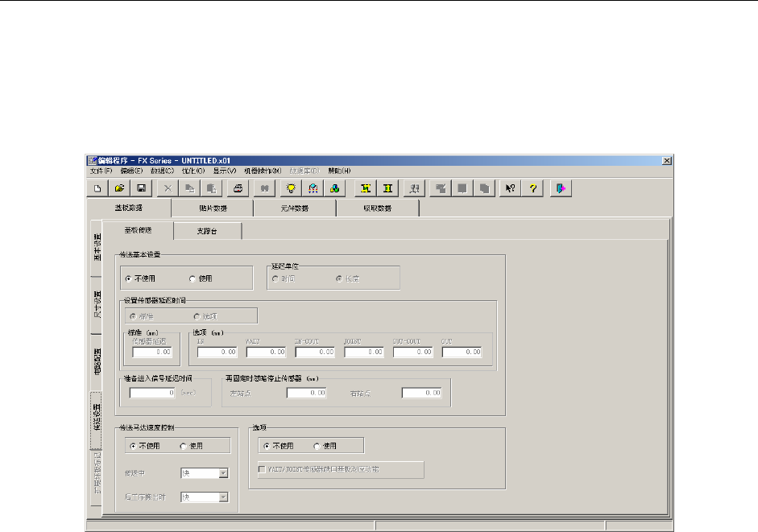Open the 传送中 speed dropdown
Image resolution: width=758 pixels, height=532 pixels.
[x=223, y=473]
